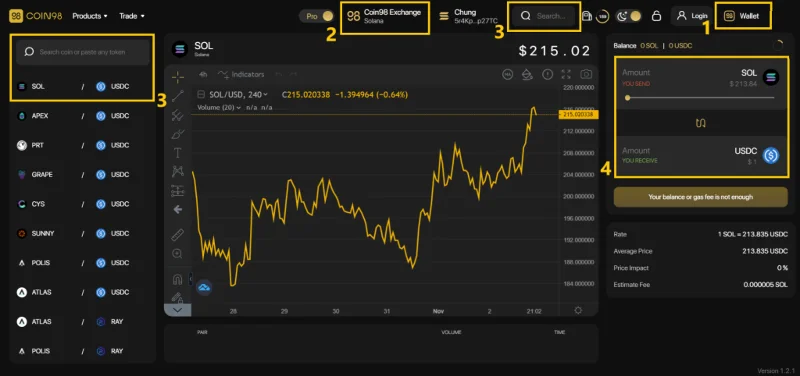Select the pitchfork drawing tool
The image size is (800, 376).
(178, 115)
